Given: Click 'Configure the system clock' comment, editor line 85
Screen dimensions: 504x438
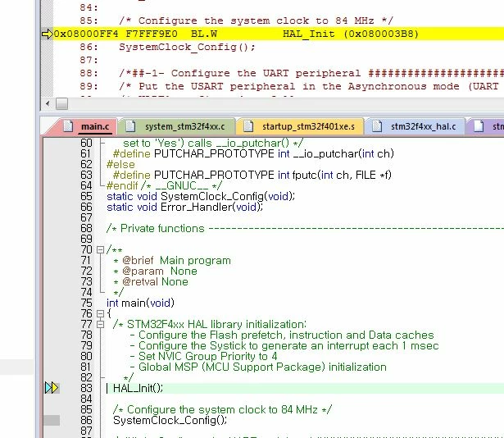Looking at the screenshot, I should pyautogui.click(x=222, y=409).
